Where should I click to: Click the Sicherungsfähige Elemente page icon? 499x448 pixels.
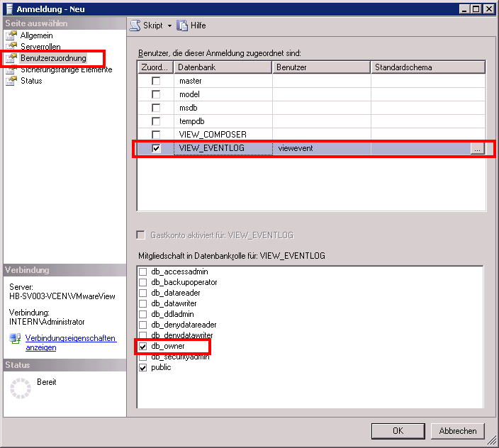coord(11,69)
